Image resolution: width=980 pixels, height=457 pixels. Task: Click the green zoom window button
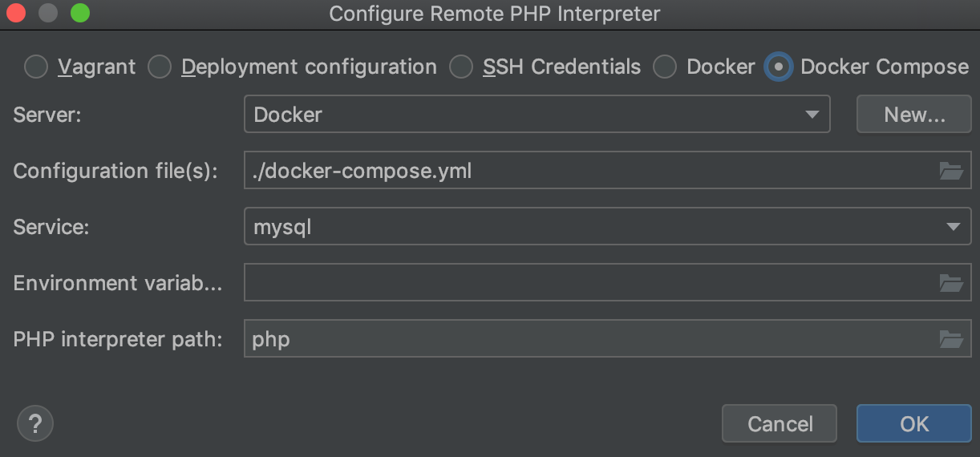(x=80, y=14)
